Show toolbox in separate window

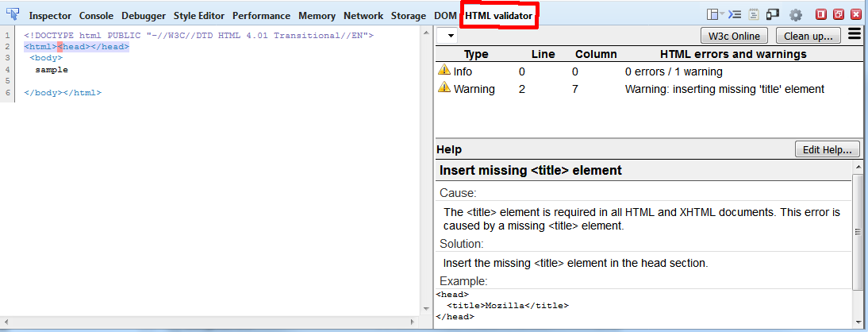839,14
